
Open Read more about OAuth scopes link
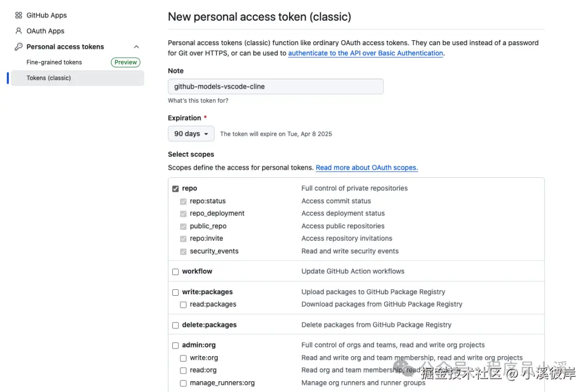click(x=367, y=168)
